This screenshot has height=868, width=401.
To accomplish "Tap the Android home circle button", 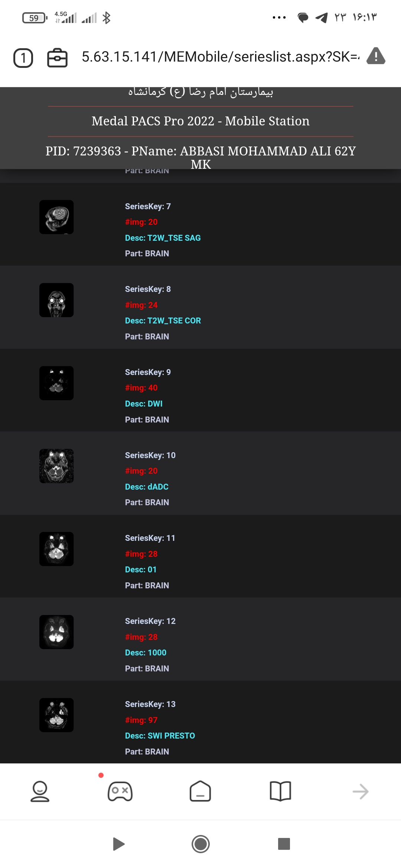I will [200, 844].
